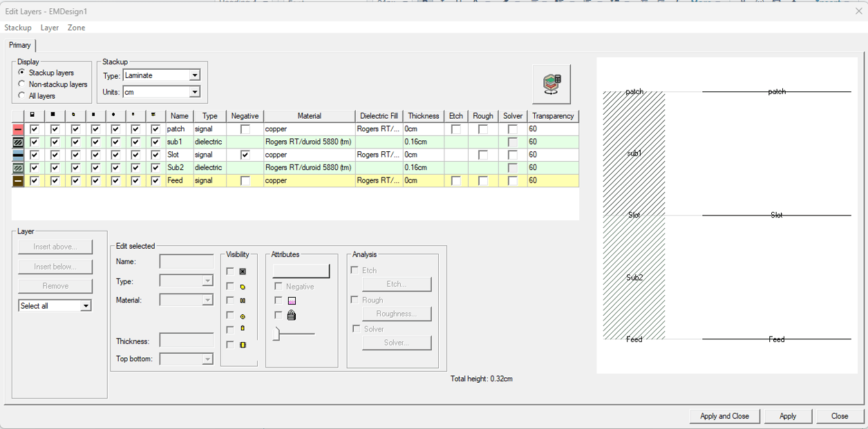The height and width of the screenshot is (429, 868).
Task: Open the Stackup Type dropdown showing Laminate
Action: click(194, 76)
